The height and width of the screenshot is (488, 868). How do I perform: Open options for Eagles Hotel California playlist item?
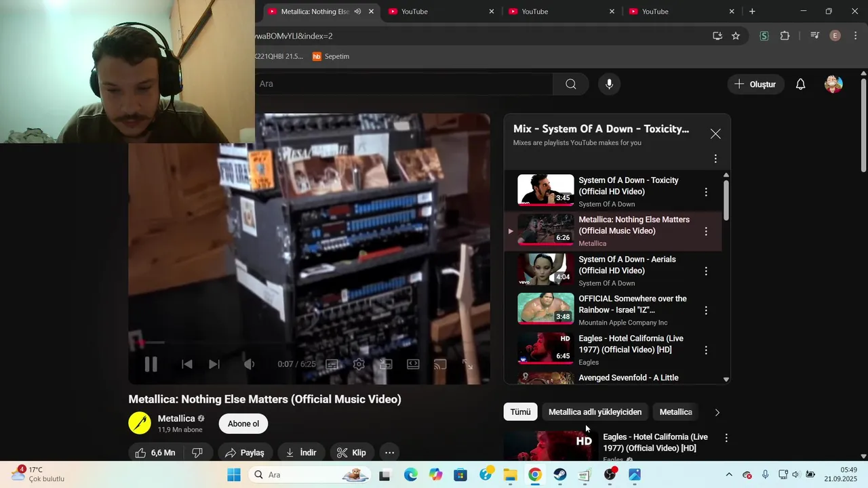pos(706,350)
